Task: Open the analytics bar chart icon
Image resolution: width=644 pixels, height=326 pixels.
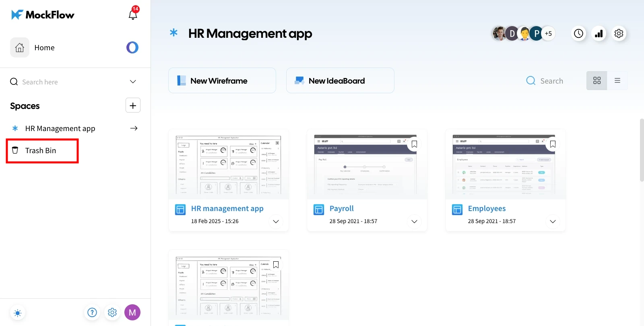Action: click(599, 33)
